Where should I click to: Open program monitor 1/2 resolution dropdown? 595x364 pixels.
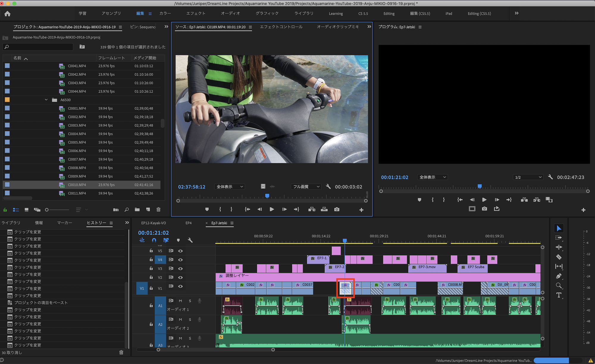[x=528, y=177]
